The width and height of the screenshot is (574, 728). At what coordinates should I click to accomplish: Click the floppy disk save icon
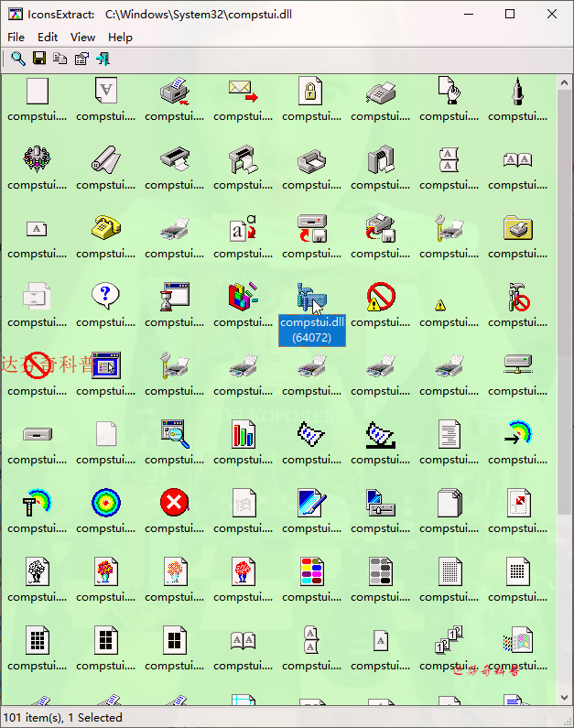click(39, 58)
